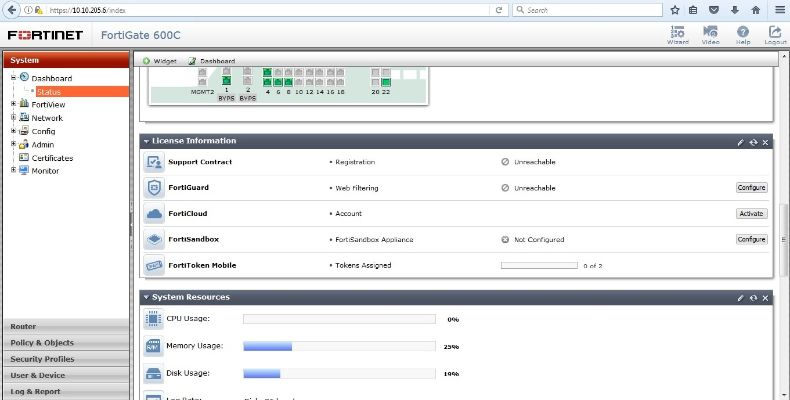The width and height of the screenshot is (790, 400).
Task: Open Firefox downloads arrow icon
Action: click(x=735, y=10)
